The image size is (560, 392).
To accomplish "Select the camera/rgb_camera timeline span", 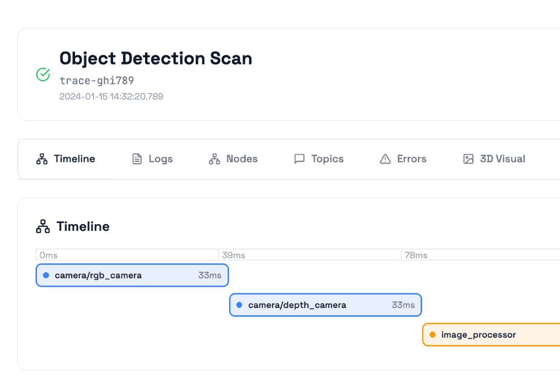I will tap(132, 275).
